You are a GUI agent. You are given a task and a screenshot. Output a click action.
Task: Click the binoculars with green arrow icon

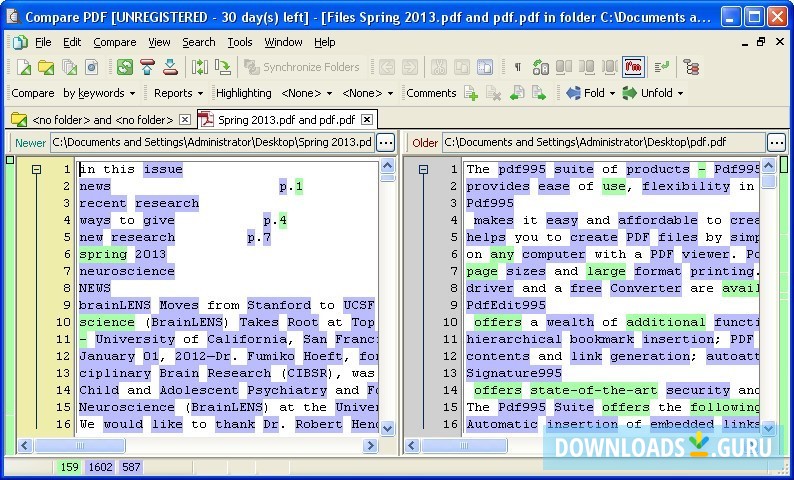click(540, 67)
